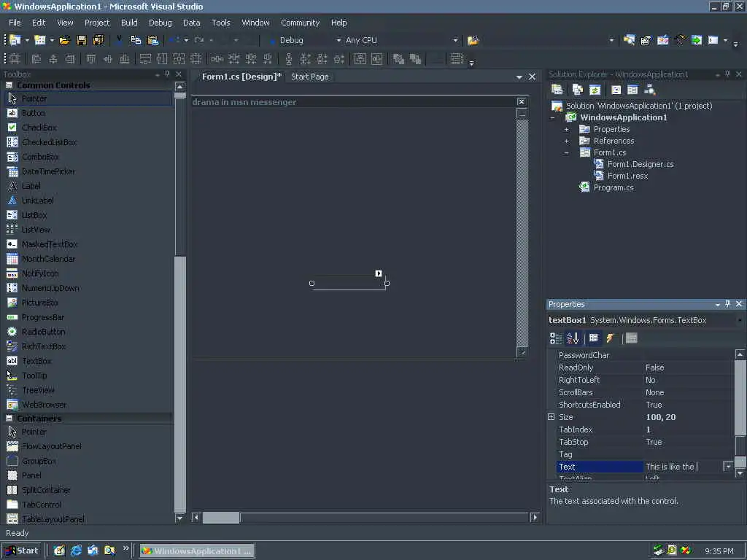Image resolution: width=747 pixels, height=560 pixels.
Task: Click the Find in Files icon
Action: 473,41
